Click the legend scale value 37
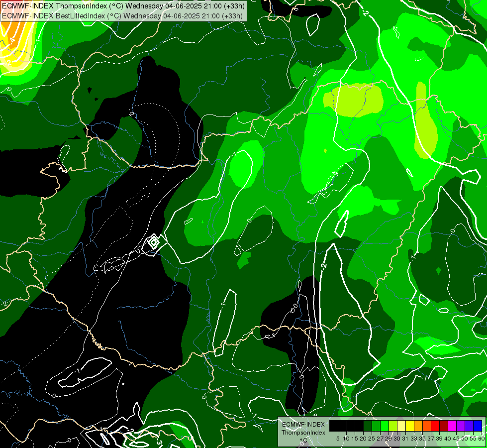The height and width of the screenshot is (448, 487). coord(431,439)
